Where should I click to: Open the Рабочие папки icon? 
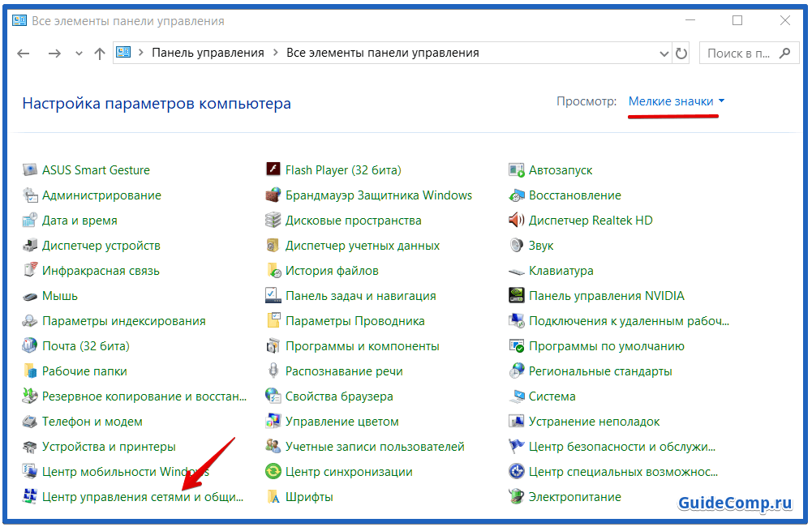pyautogui.click(x=30, y=371)
